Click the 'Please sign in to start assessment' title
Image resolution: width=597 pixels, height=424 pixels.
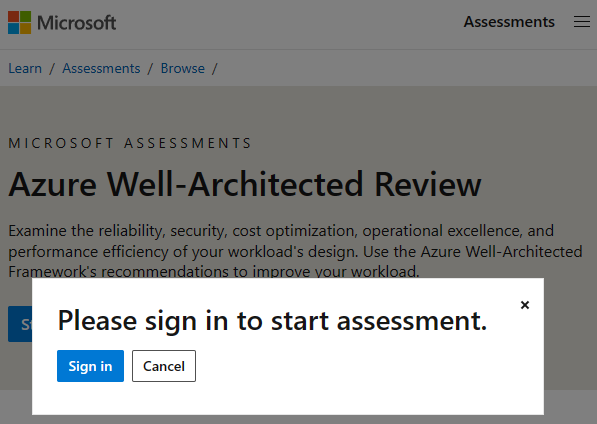272,320
